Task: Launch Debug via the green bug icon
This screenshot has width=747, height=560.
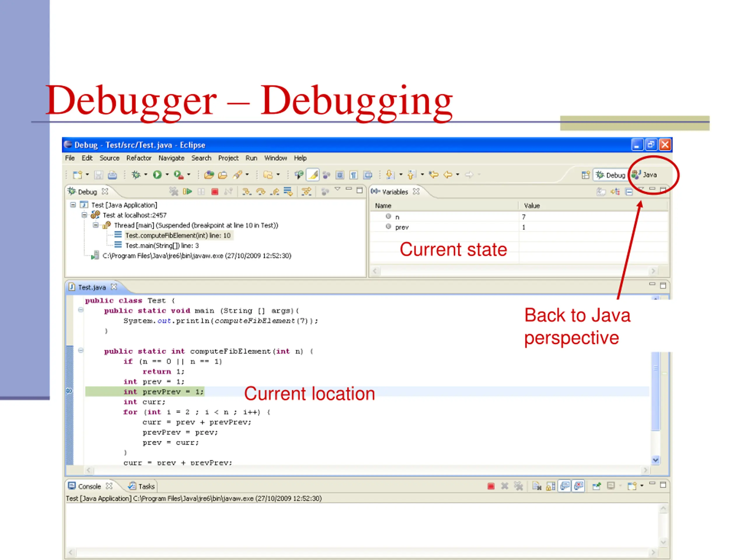Action: click(136, 174)
